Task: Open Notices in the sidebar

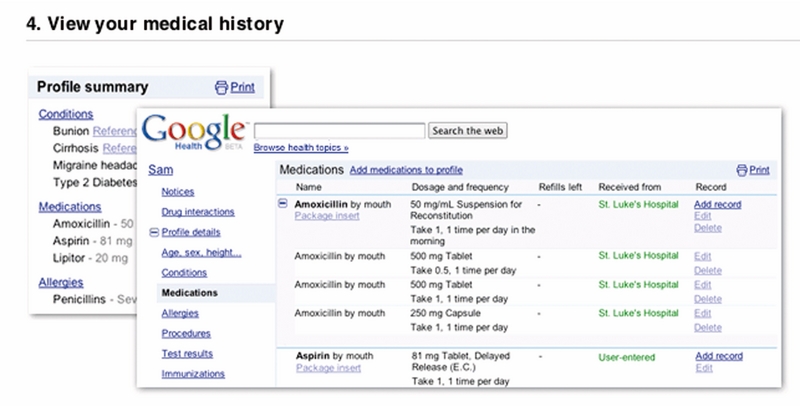Action: coord(177,191)
